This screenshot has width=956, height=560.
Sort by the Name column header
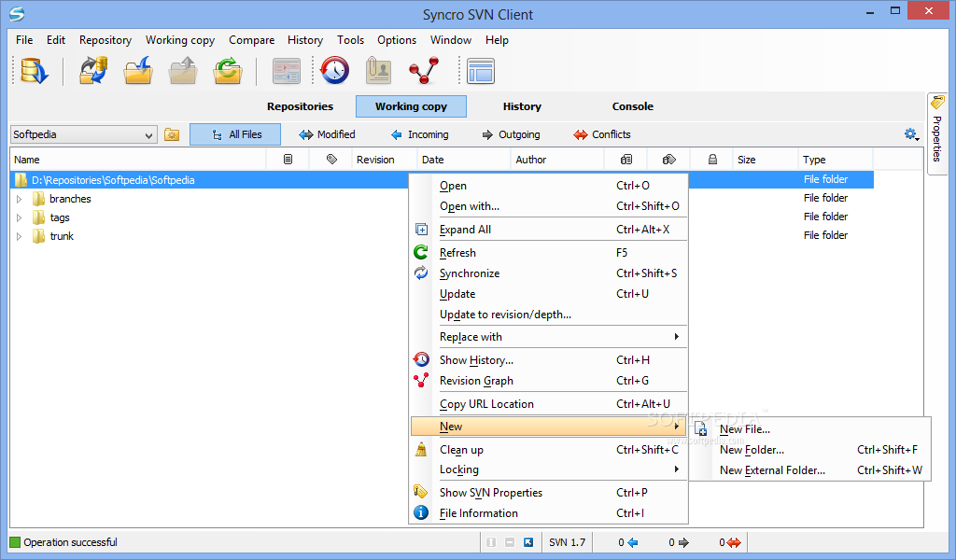[138, 159]
